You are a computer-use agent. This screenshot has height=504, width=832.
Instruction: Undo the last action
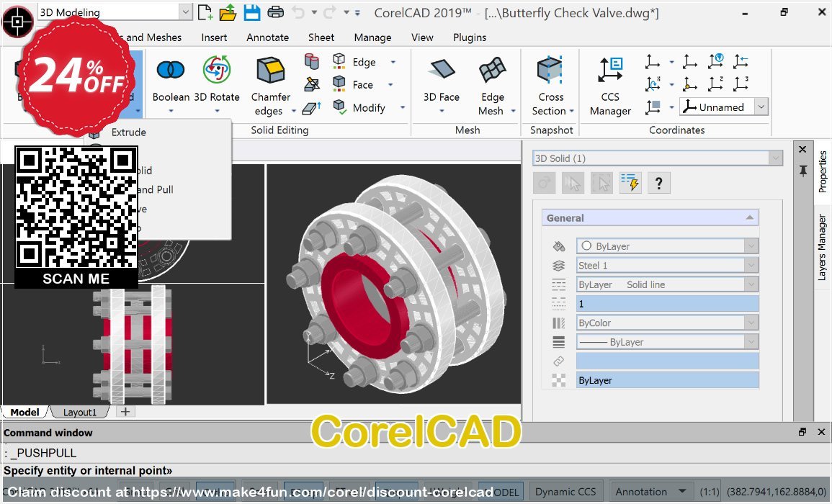tap(299, 12)
